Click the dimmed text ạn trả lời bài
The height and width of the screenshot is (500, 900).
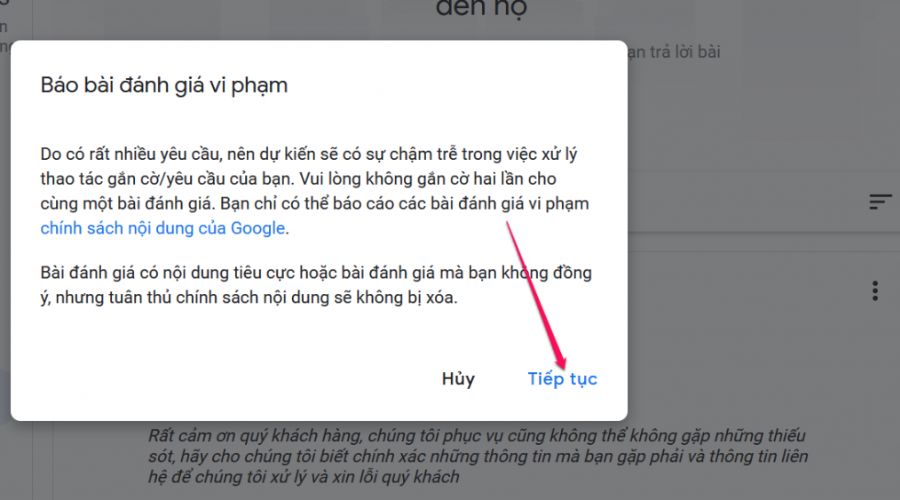click(674, 52)
